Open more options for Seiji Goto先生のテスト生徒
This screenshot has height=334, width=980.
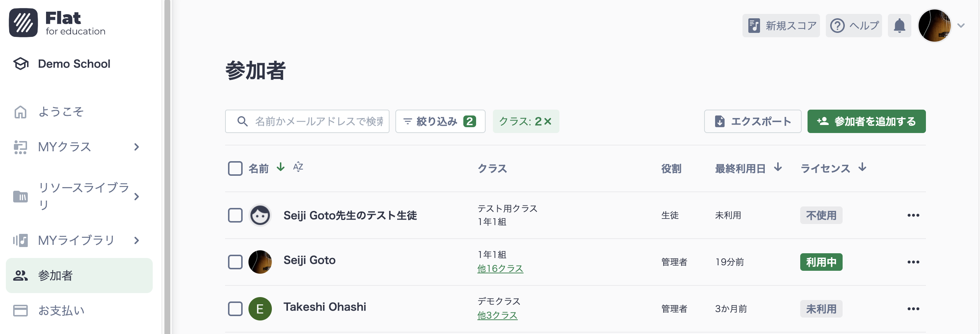coord(913,215)
